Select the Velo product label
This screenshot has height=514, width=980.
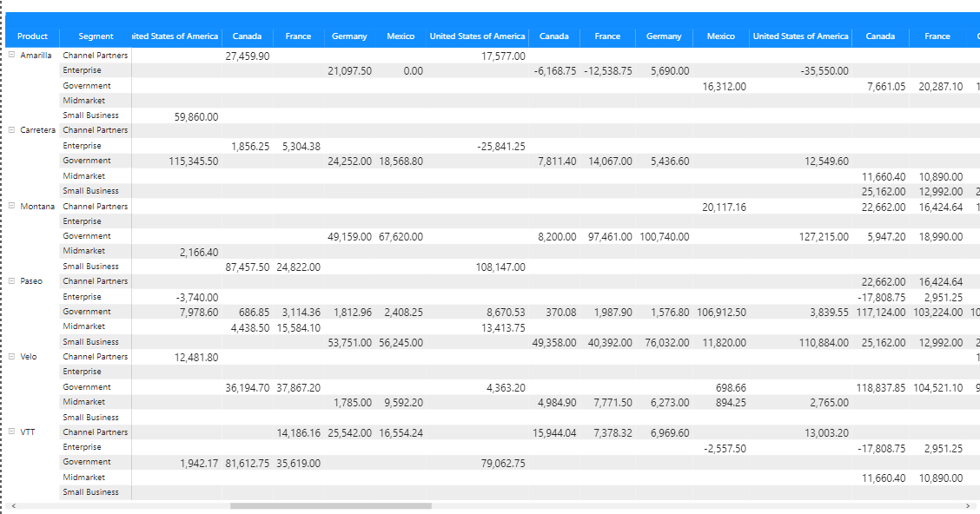point(28,357)
